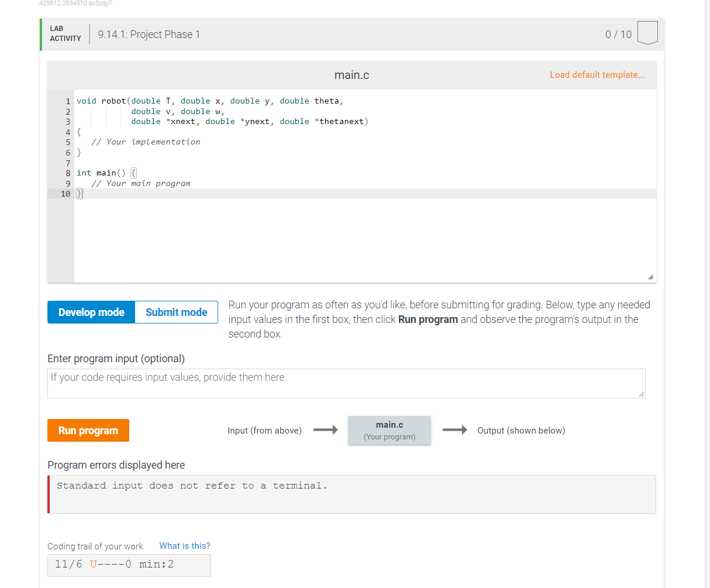
Task: Click the bookmark icon beside the 0/10 score
Action: tap(647, 34)
